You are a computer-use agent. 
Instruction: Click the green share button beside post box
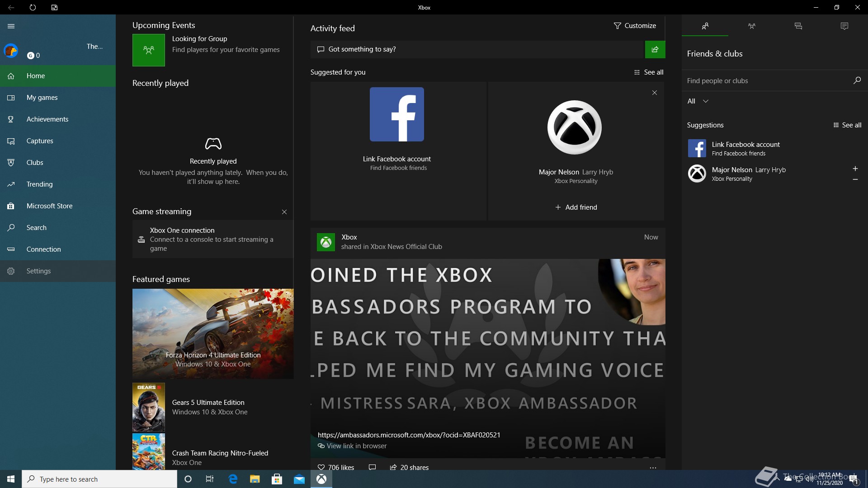(x=655, y=49)
